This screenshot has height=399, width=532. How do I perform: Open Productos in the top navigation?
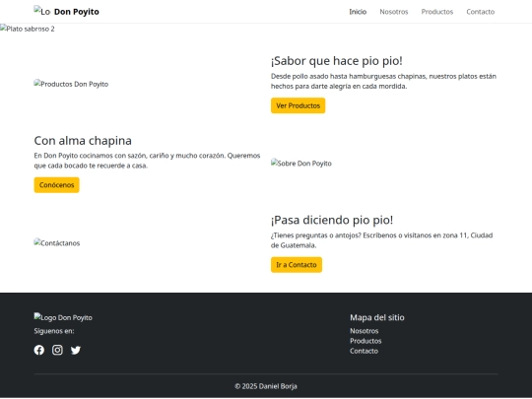437,12
